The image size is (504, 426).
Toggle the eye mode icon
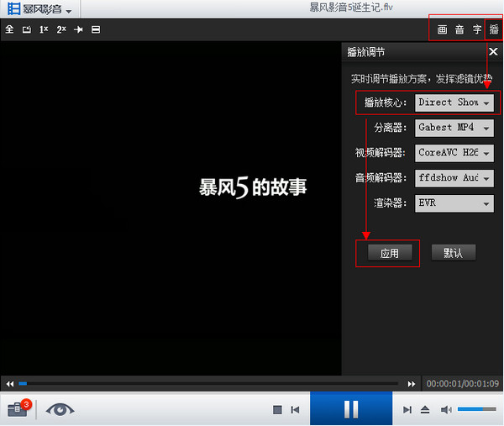[60, 409]
